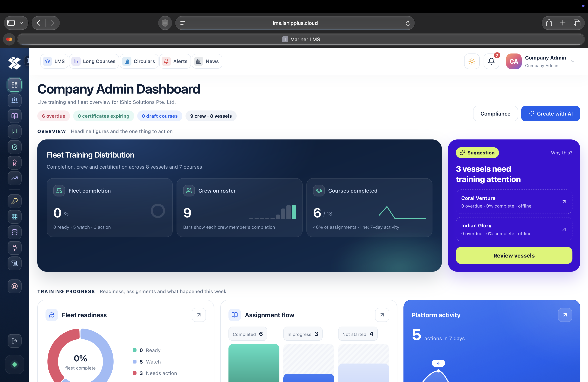Image resolution: width=588 pixels, height=382 pixels.
Task: Open the Why this? link
Action: [562, 153]
